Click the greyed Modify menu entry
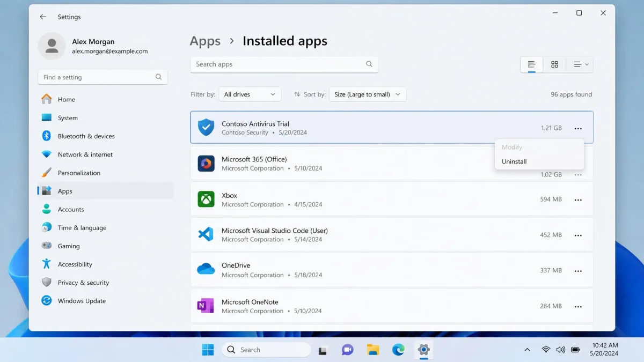 [x=539, y=147]
